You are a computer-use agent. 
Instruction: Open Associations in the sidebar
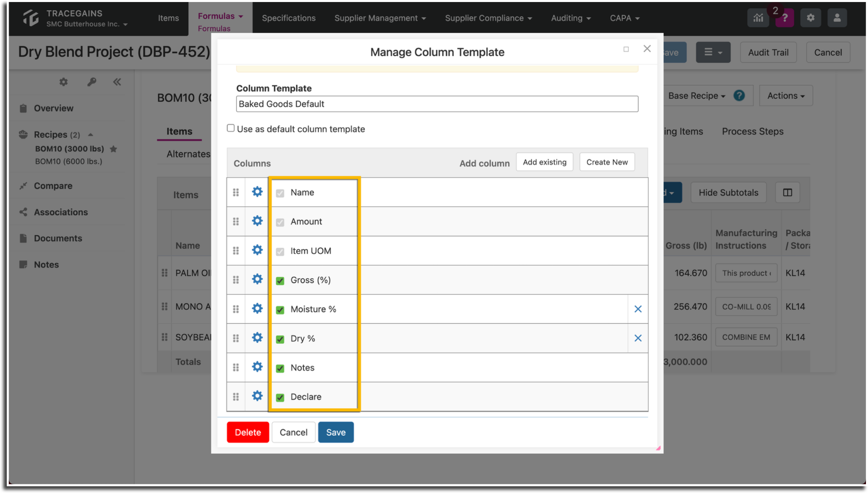(61, 212)
